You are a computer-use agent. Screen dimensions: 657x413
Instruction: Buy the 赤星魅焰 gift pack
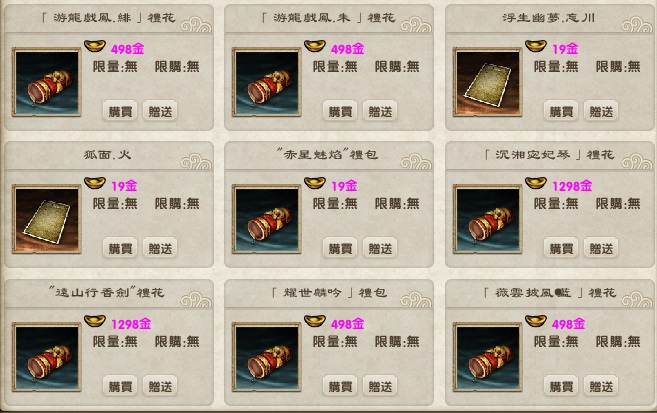(340, 248)
